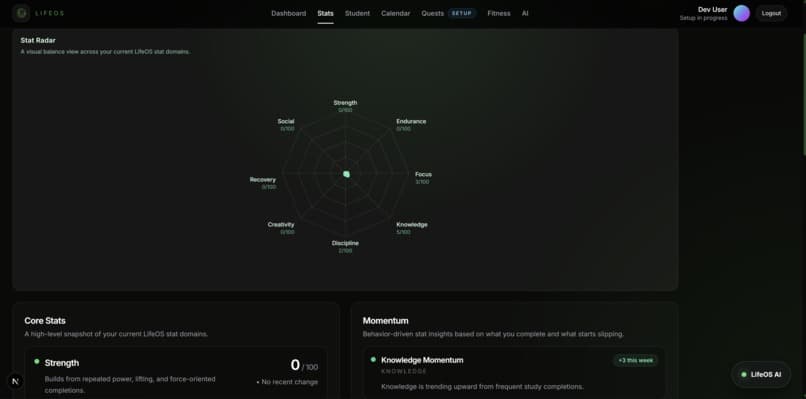Image resolution: width=806 pixels, height=399 pixels.
Task: Open the Quests tab
Action: pyautogui.click(x=432, y=13)
